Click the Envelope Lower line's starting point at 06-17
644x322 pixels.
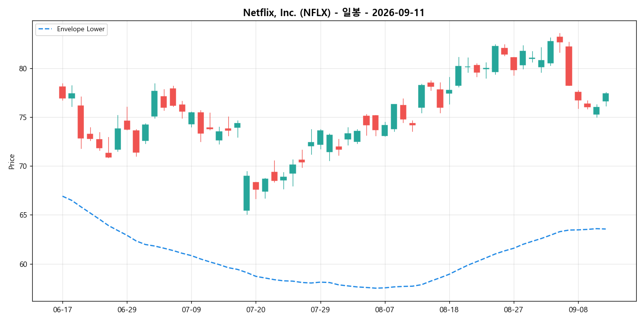point(62,196)
